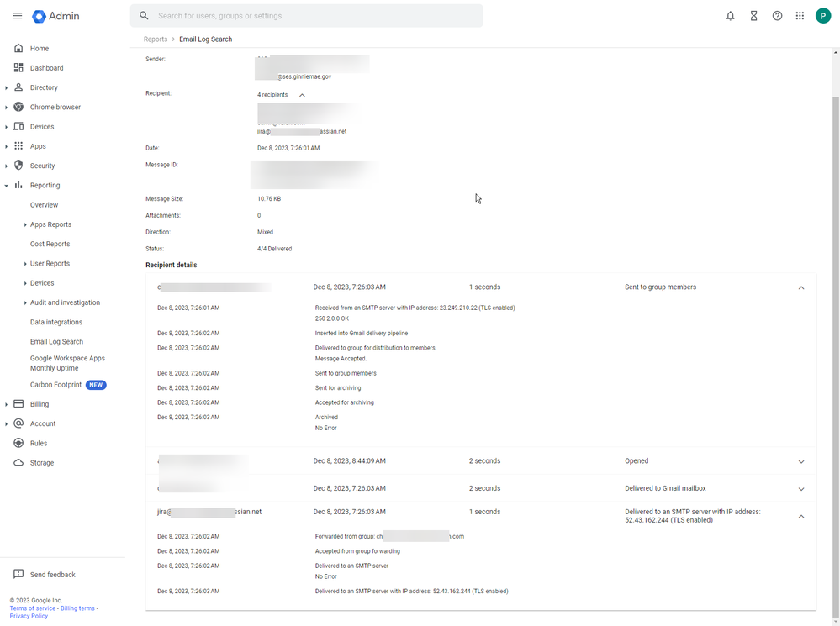
Task: Focus the users, groups or settings search box
Action: (306, 16)
